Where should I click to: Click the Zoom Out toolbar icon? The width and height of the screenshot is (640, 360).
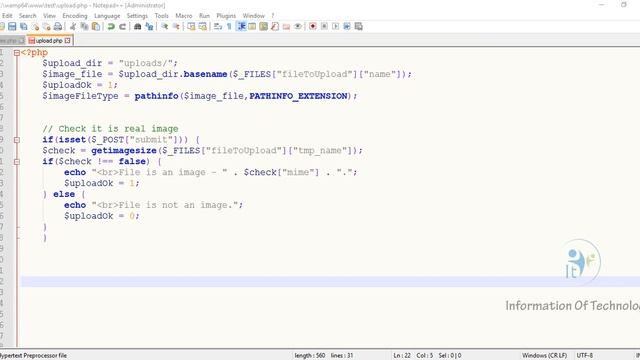(176, 27)
